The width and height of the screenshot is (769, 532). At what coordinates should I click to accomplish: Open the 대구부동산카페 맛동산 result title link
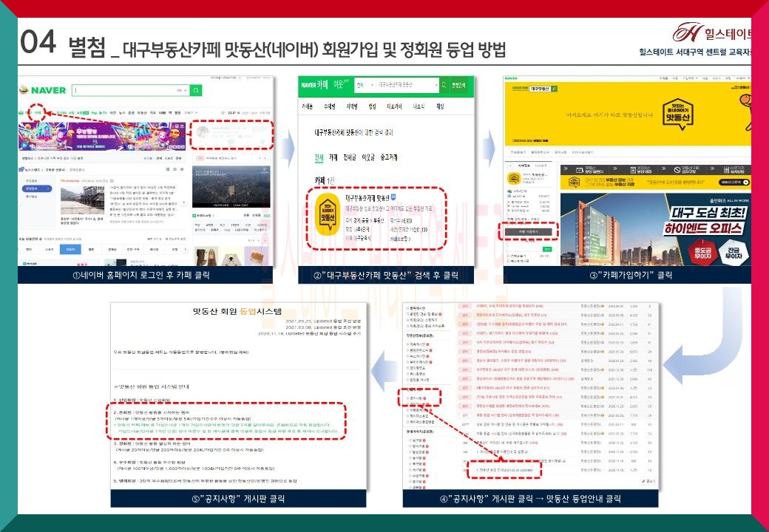pyautogui.click(x=367, y=198)
